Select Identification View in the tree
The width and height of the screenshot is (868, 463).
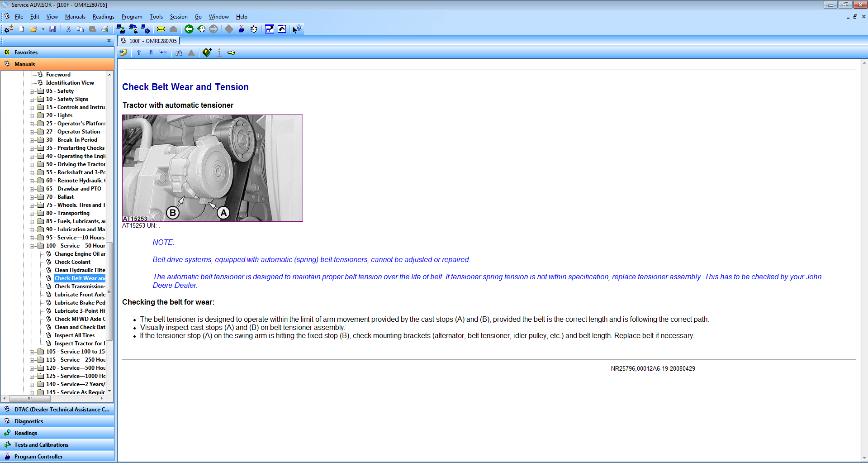point(70,83)
